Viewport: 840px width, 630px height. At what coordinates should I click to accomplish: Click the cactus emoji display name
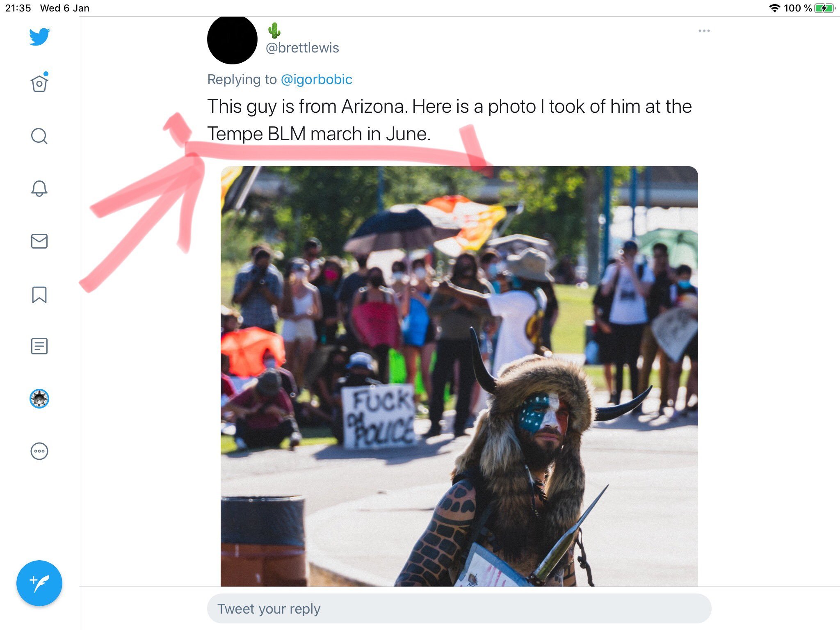(x=274, y=30)
